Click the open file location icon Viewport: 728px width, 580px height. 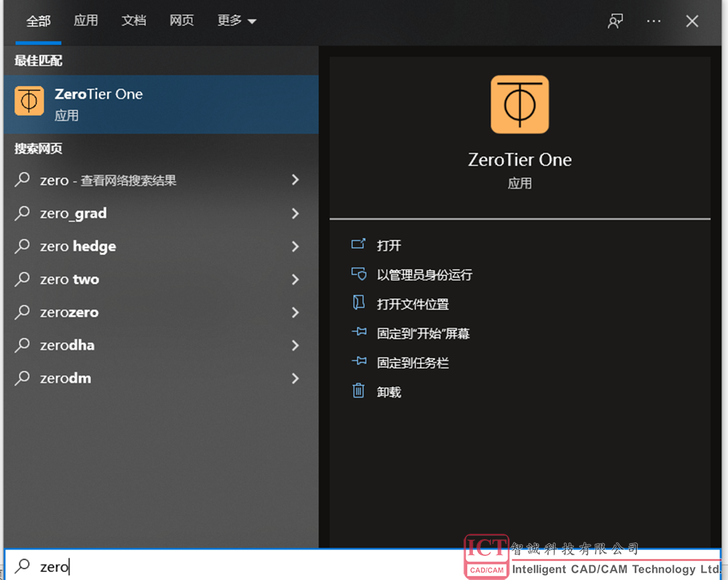pos(358,303)
